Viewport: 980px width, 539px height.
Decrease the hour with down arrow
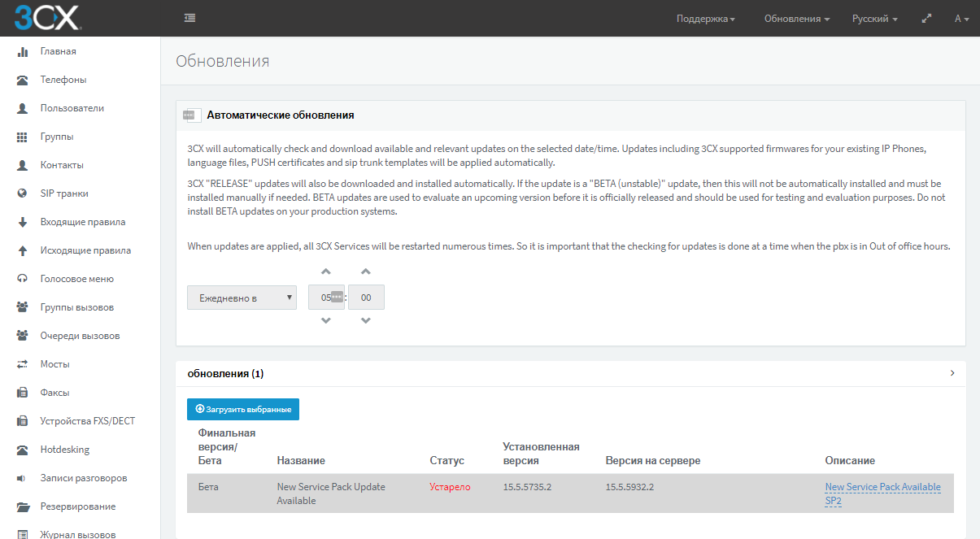point(325,320)
